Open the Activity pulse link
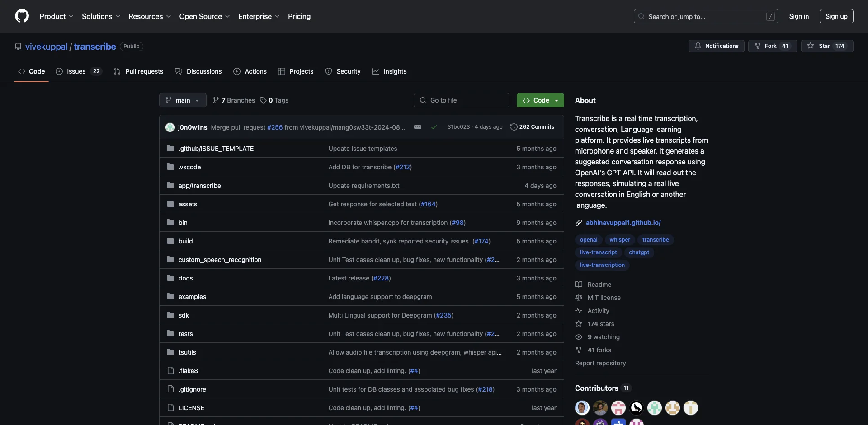Screen dimensions: 868x425 tap(592, 311)
